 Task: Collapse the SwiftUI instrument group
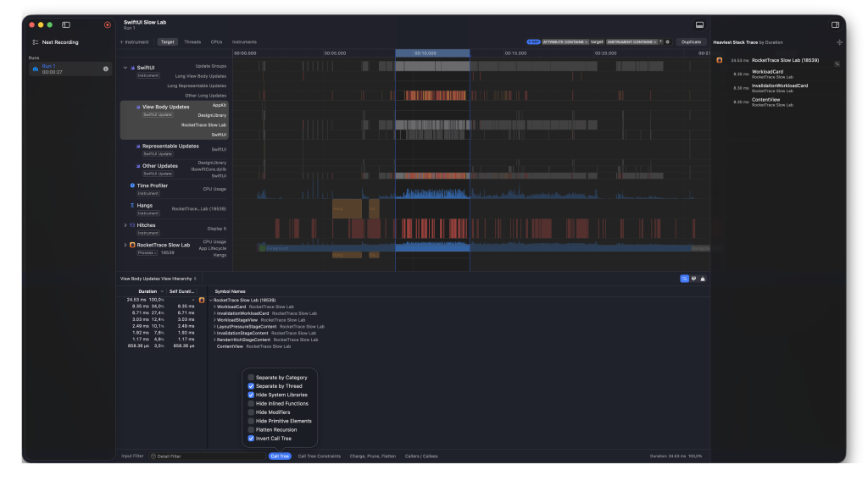pyautogui.click(x=125, y=68)
